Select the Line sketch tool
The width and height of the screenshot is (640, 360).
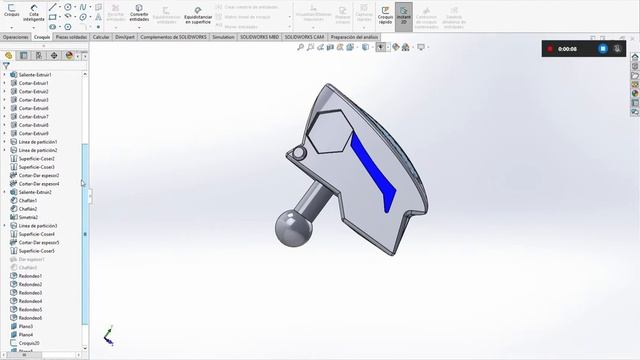pyautogui.click(x=53, y=7)
